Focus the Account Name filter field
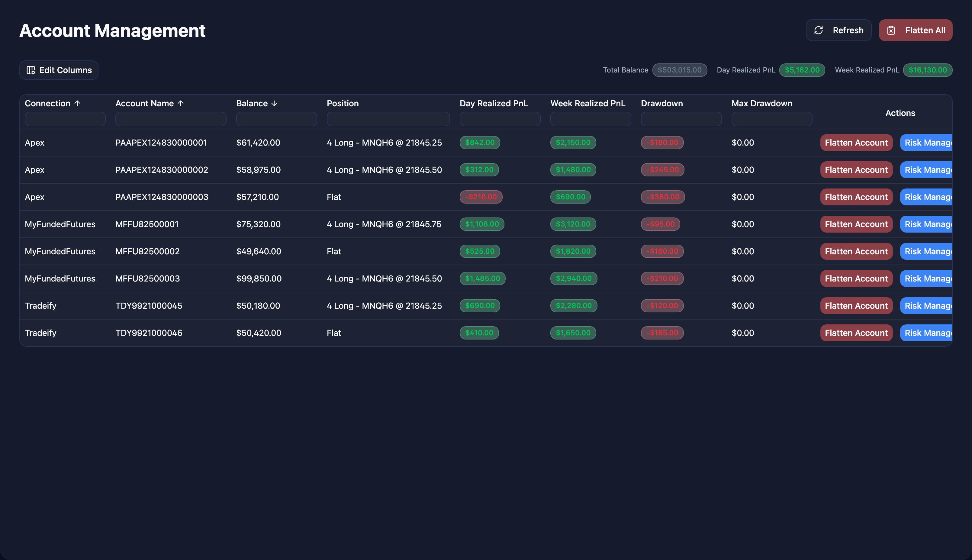The image size is (972, 560). click(171, 119)
